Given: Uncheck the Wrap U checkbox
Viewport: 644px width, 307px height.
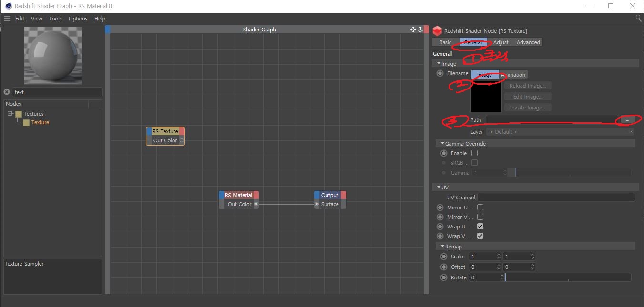Looking at the screenshot, I should 480,227.
